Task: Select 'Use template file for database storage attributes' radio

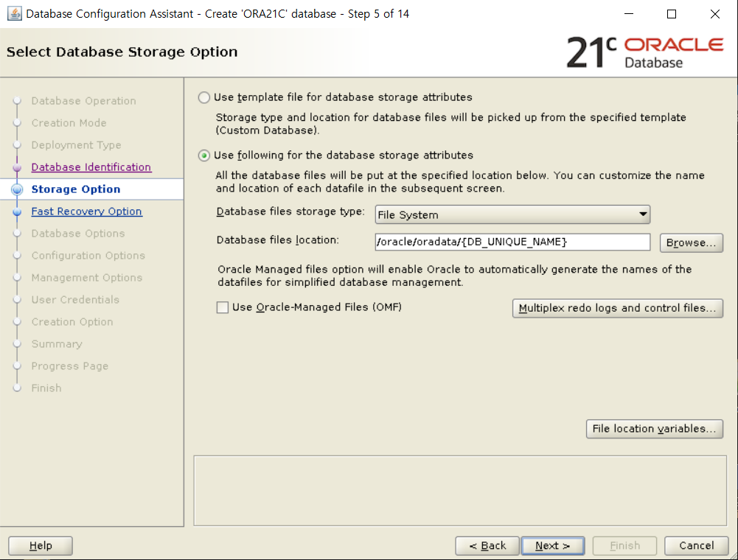Action: 203,97
